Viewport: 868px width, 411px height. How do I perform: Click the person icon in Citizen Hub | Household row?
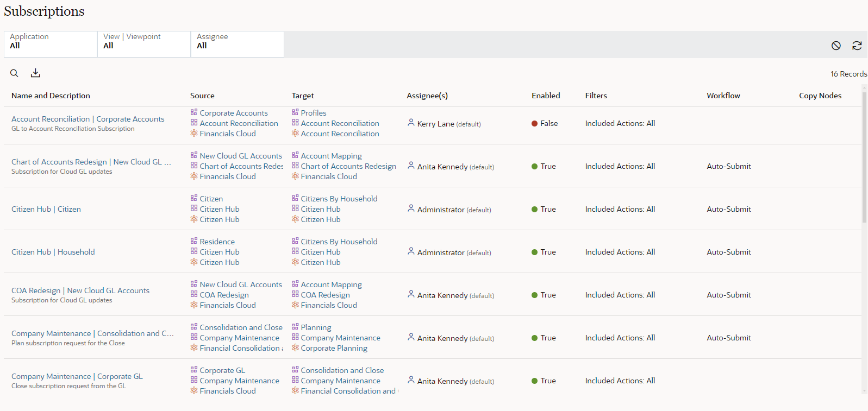411,251
